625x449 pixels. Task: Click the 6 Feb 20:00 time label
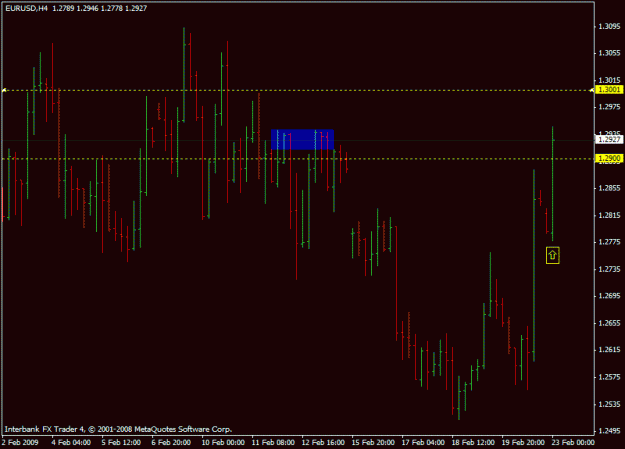click(171, 442)
